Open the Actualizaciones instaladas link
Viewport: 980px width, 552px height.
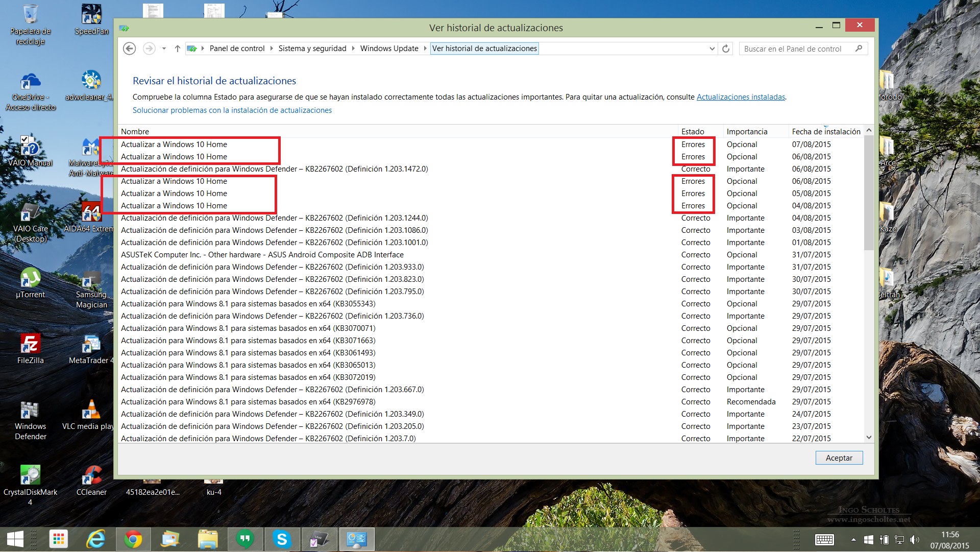pyautogui.click(x=741, y=97)
